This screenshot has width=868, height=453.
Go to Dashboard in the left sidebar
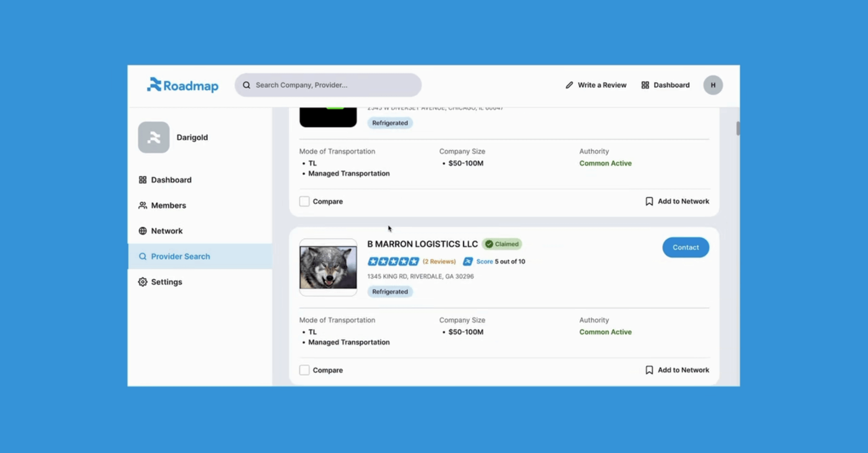(x=171, y=180)
